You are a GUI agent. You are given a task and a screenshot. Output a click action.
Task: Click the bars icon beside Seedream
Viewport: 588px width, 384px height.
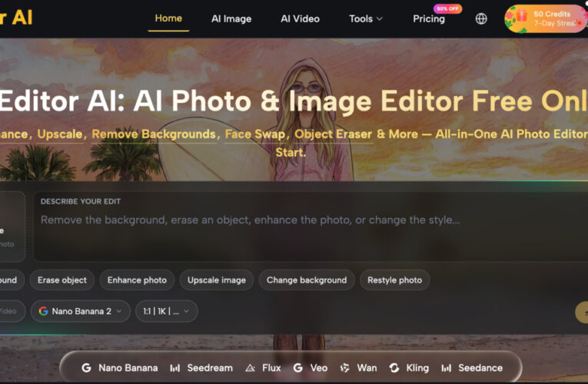[174, 368]
